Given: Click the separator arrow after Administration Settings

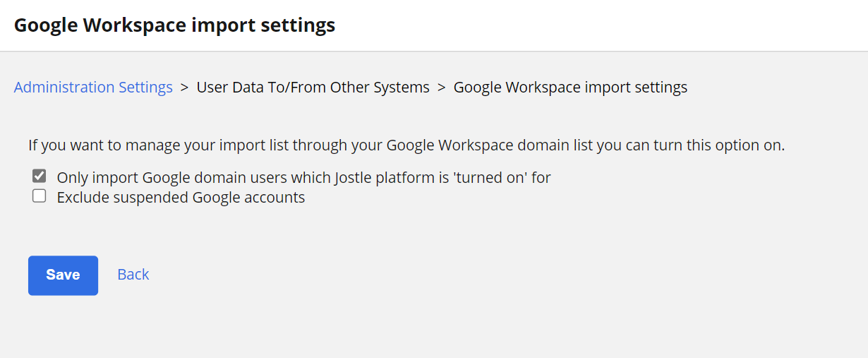Looking at the screenshot, I should (185, 88).
